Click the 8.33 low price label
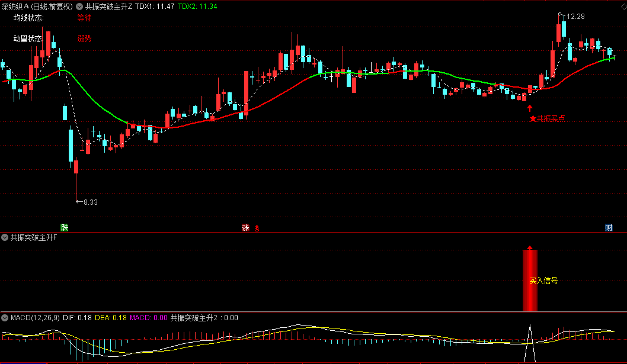 [91, 202]
